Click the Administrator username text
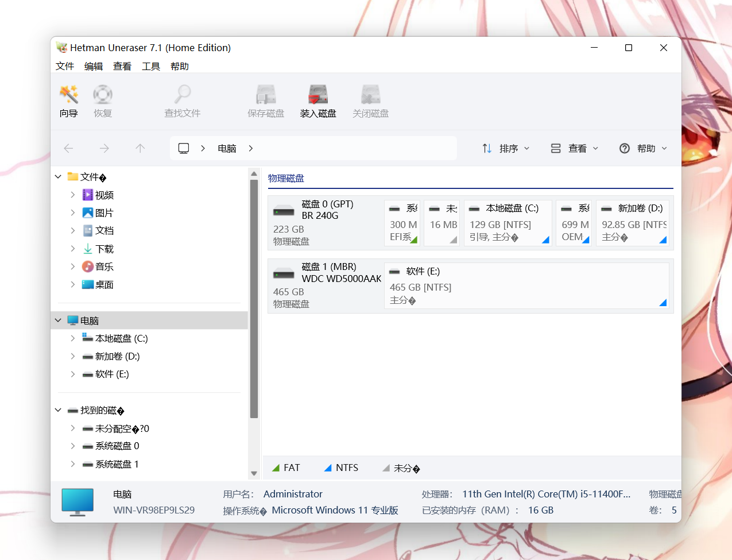 [293, 494]
